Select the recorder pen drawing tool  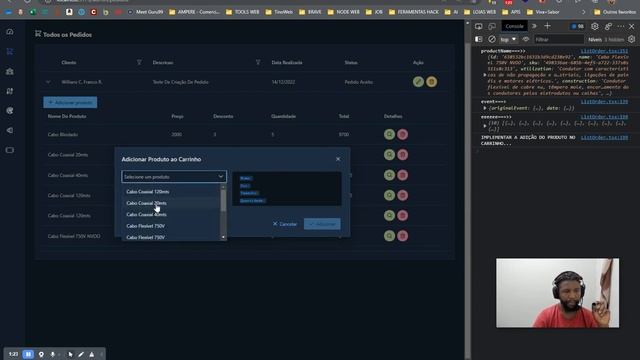click(81, 354)
